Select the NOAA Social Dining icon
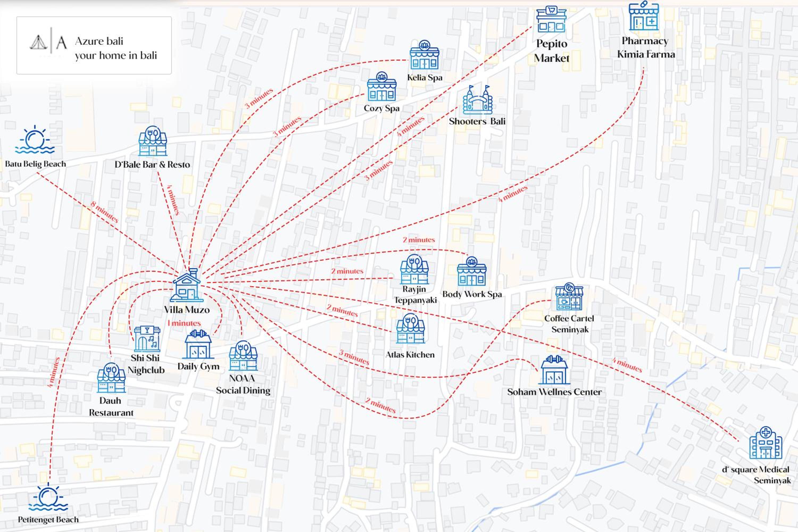 [x=243, y=356]
